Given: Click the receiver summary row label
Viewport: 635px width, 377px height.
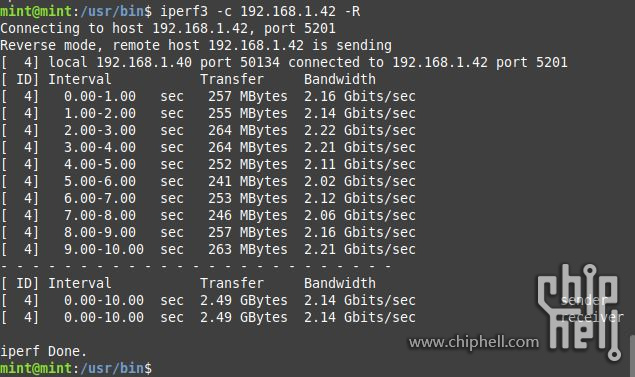Looking at the screenshot, I should [x=592, y=317].
